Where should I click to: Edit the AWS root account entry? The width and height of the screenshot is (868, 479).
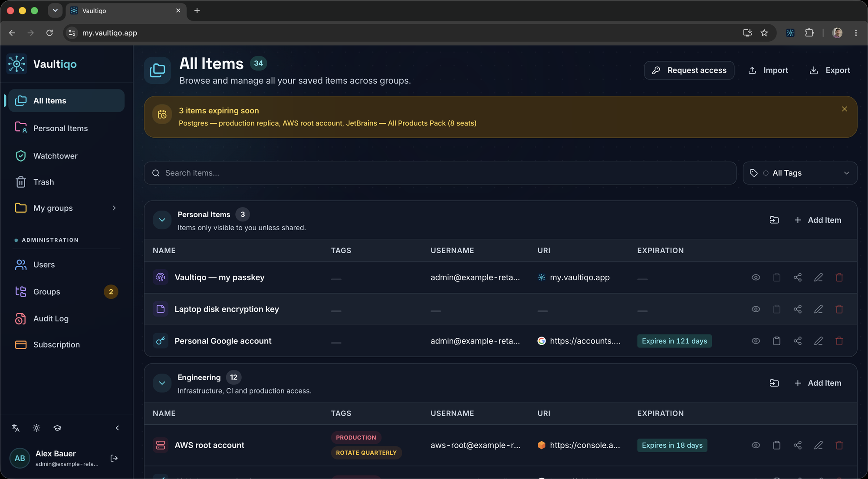coord(818,445)
